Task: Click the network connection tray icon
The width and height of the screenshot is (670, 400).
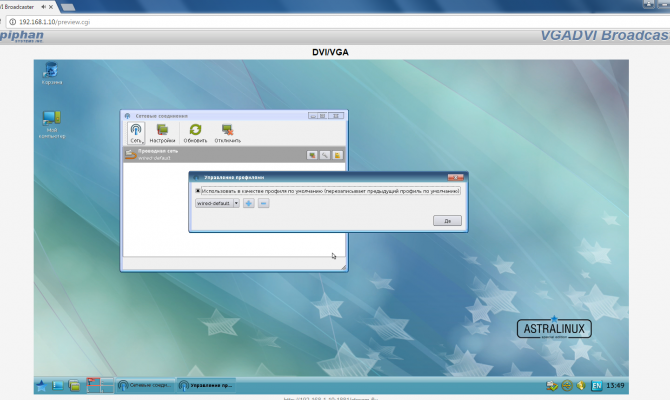Action: [552, 386]
